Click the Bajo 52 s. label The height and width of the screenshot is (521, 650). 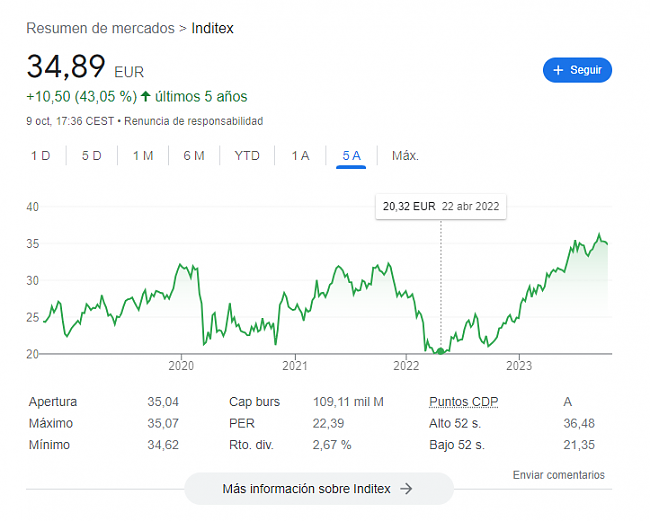[x=457, y=445]
